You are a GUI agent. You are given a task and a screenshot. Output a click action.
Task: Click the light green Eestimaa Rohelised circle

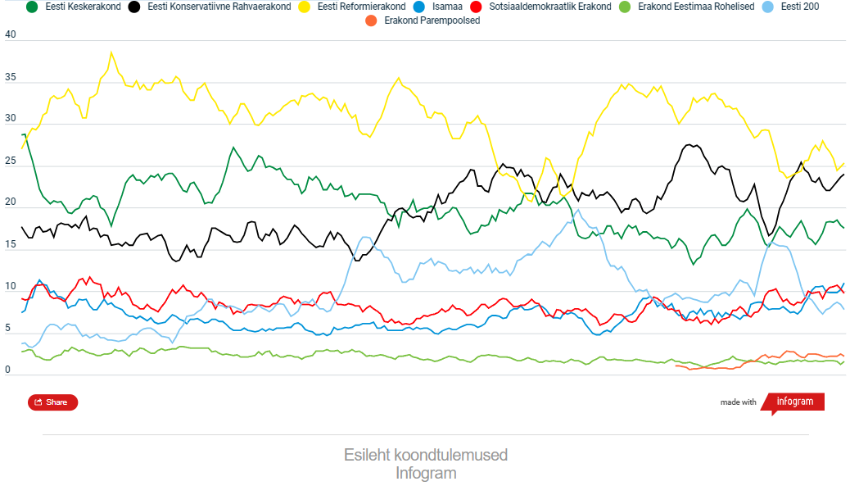click(x=625, y=7)
